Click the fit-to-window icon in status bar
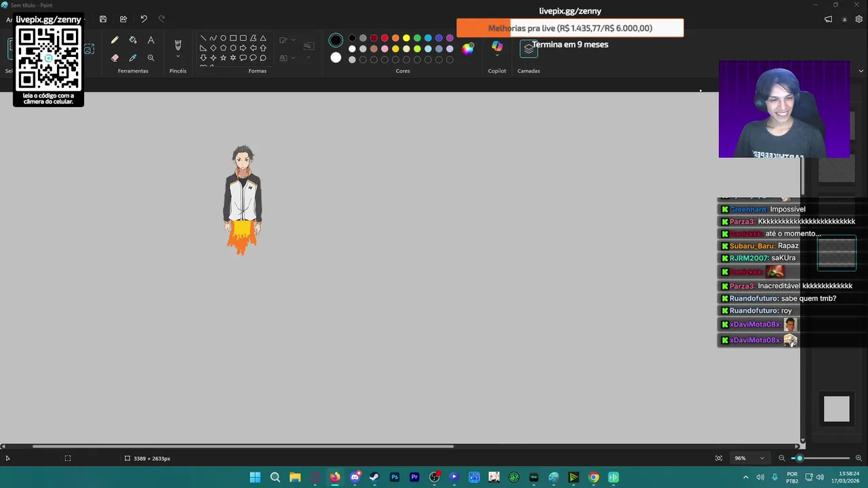Image resolution: width=868 pixels, height=488 pixels. coord(719,458)
